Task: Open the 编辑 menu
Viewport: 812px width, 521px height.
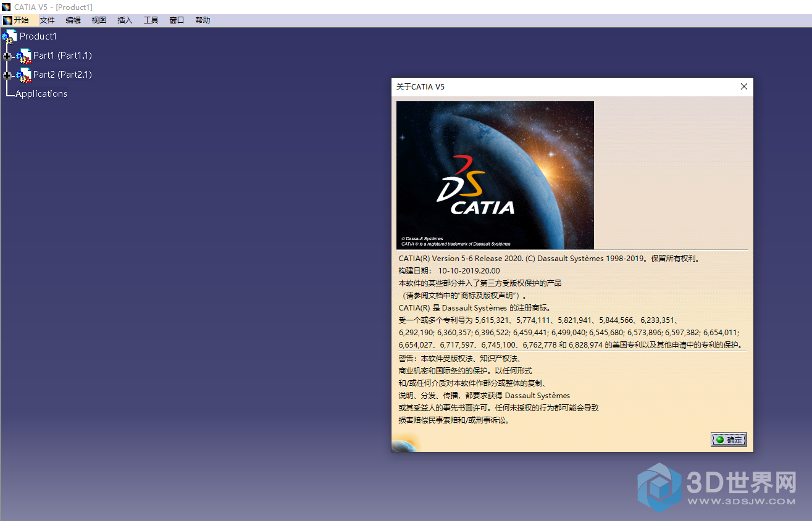Action: click(x=73, y=20)
